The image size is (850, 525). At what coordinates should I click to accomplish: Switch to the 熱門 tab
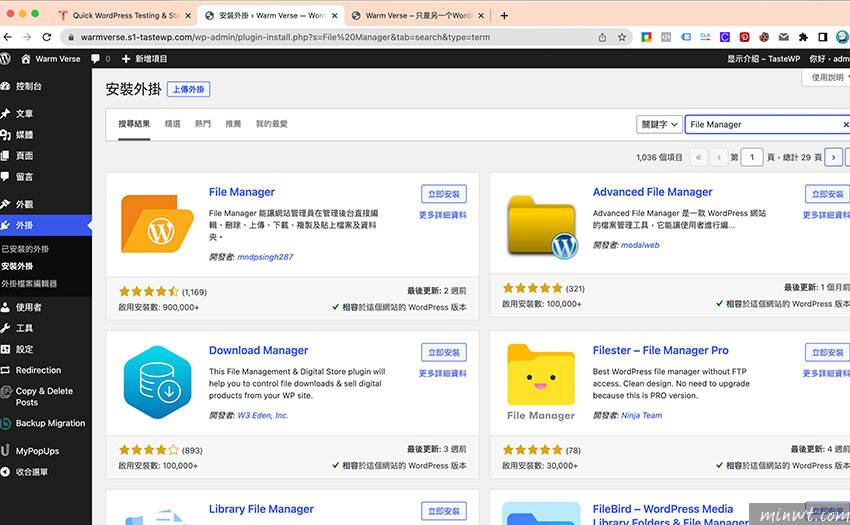(203, 124)
